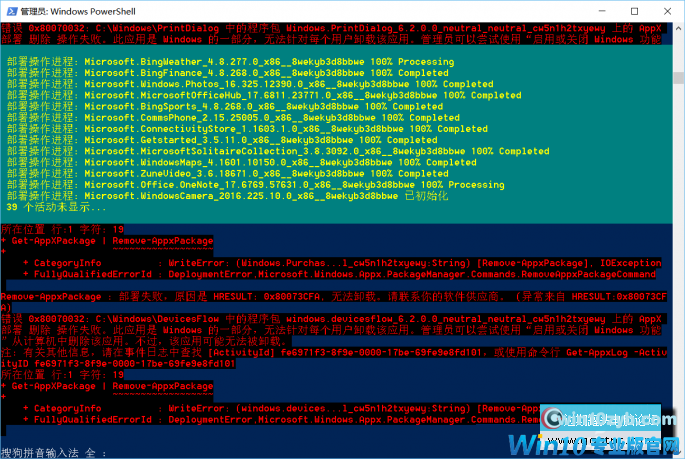Click the Microsoft.BingFinance Completed line
Screen dimensions: 685x459
(x=227, y=73)
